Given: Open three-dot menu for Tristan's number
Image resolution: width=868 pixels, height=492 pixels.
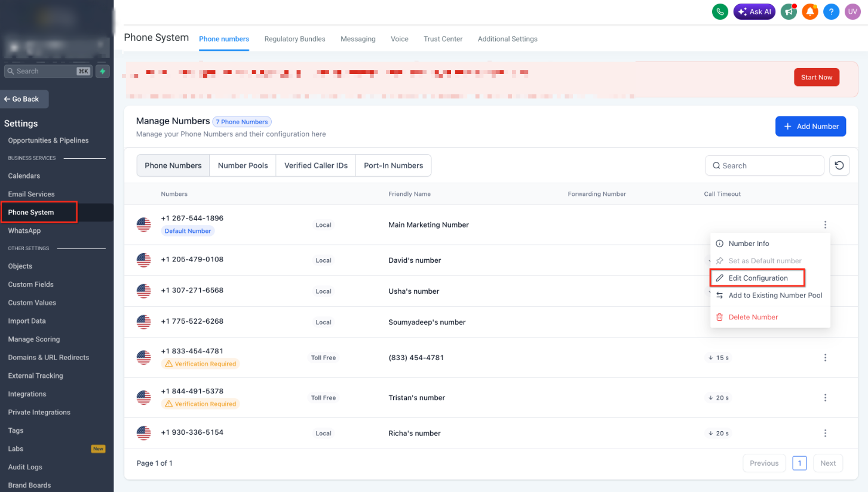Looking at the screenshot, I should [x=825, y=398].
